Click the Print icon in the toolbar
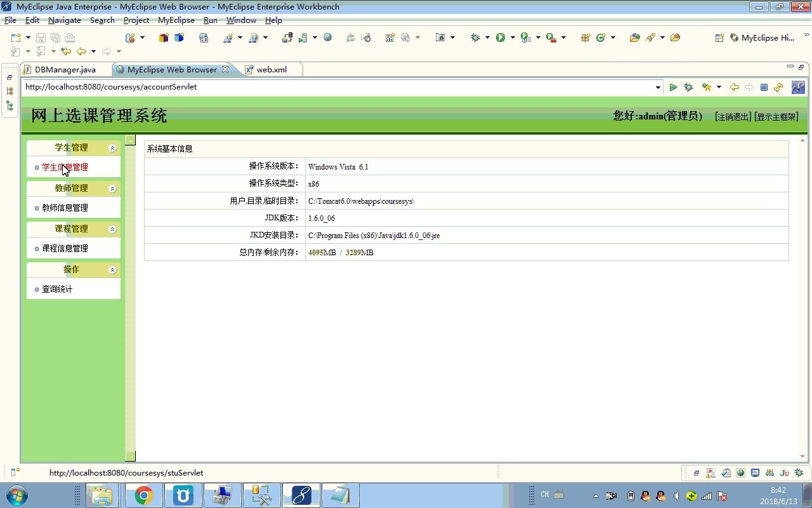The width and height of the screenshot is (812, 508). 69,37
